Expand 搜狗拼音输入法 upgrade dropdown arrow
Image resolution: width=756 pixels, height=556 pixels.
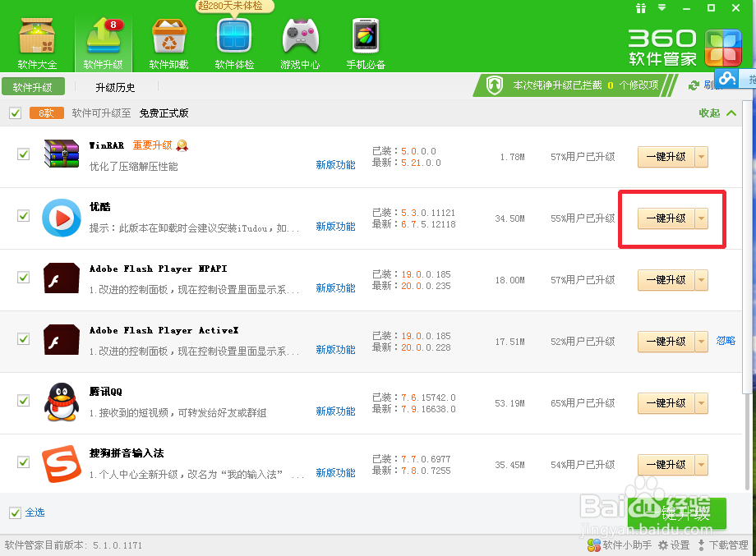click(x=702, y=466)
